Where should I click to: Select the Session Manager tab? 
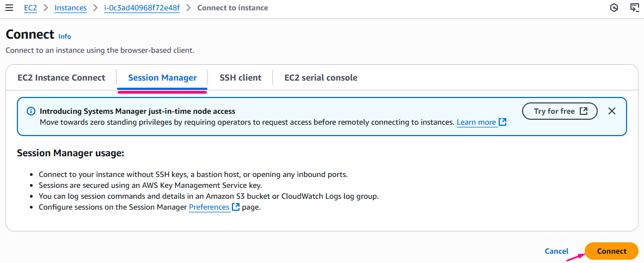[162, 78]
